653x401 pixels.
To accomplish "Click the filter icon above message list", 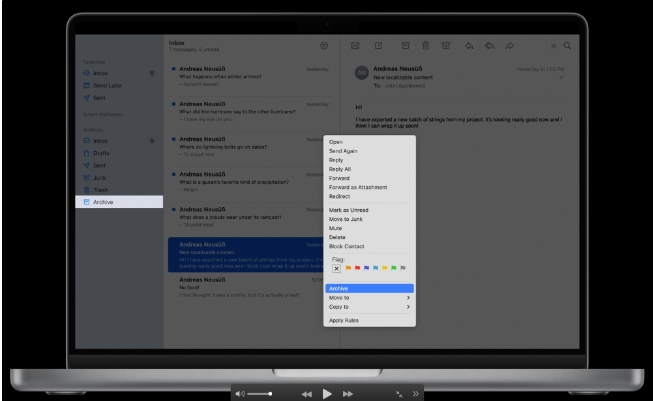I will coord(323,46).
